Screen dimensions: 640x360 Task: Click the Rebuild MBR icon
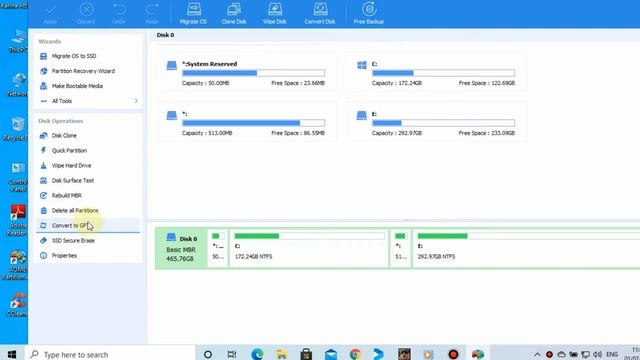pos(44,196)
